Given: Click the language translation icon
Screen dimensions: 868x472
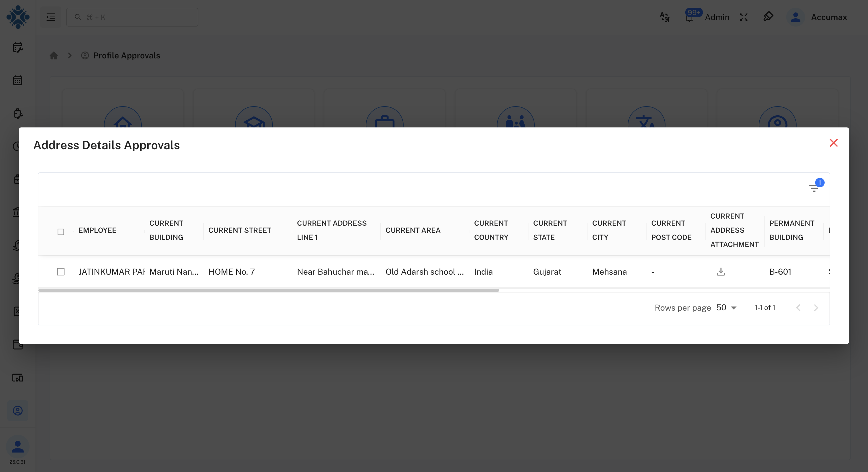Looking at the screenshot, I should 665,17.
